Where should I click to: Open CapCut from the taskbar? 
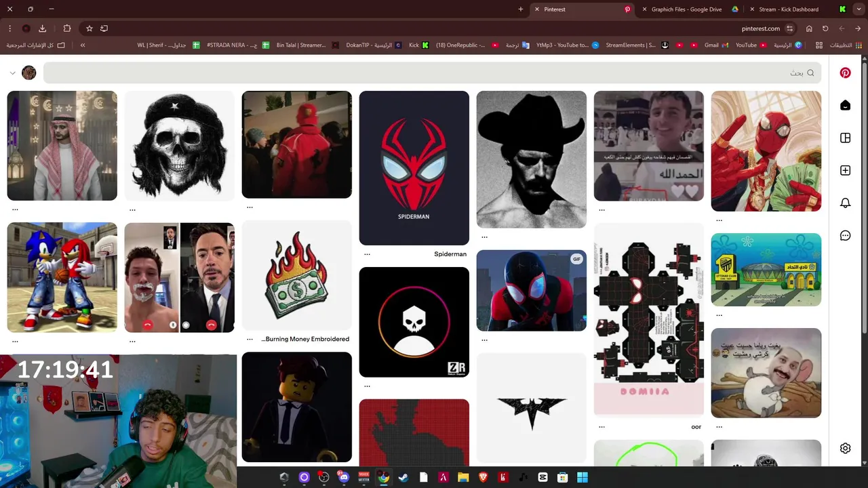(542, 477)
